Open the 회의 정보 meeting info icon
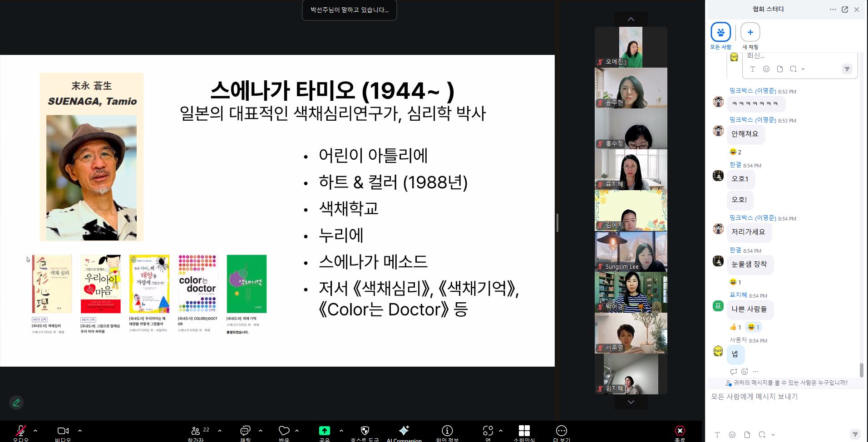The height and width of the screenshot is (442, 868). coord(447,431)
